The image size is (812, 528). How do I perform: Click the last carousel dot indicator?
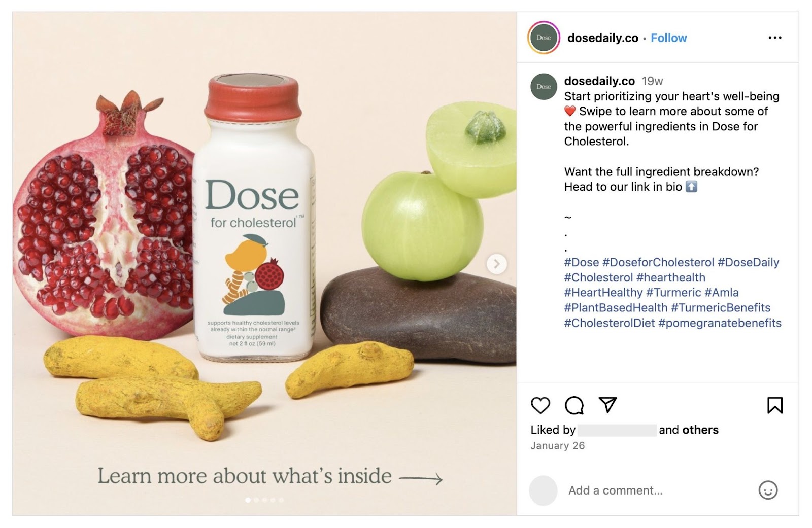coord(281,500)
